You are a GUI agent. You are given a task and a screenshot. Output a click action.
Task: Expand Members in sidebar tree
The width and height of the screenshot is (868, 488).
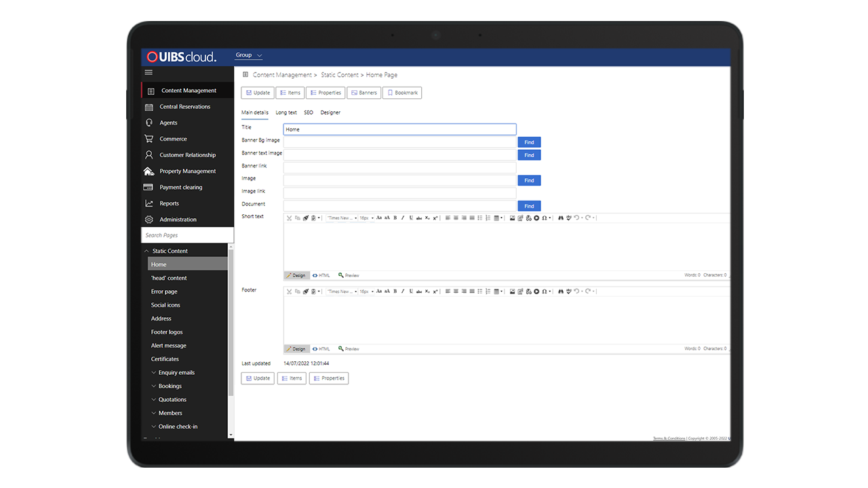154,413
